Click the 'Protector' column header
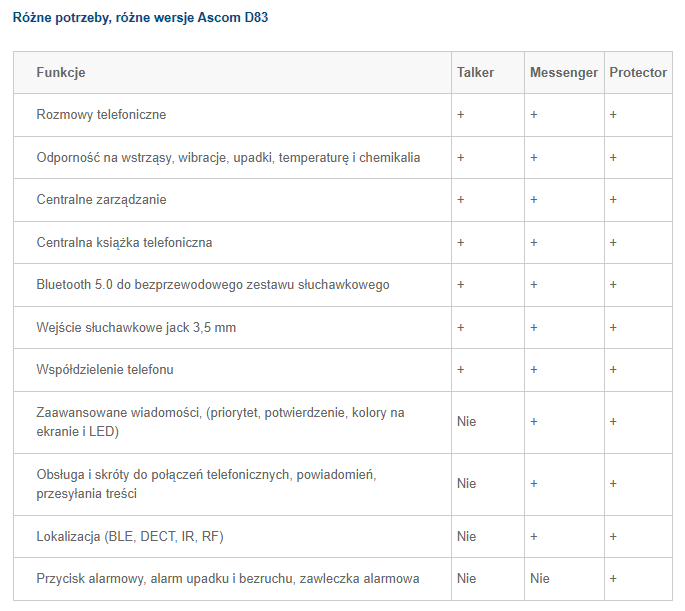Image resolution: width=685 pixels, height=611 pixels. click(638, 73)
